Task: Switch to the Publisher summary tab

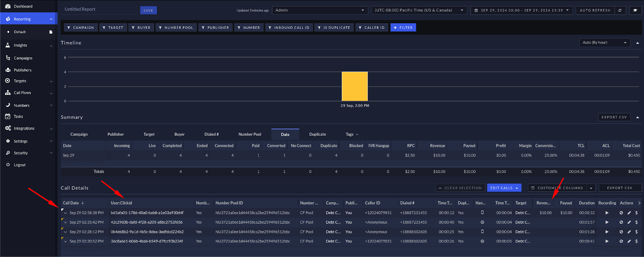Action: coord(116,135)
